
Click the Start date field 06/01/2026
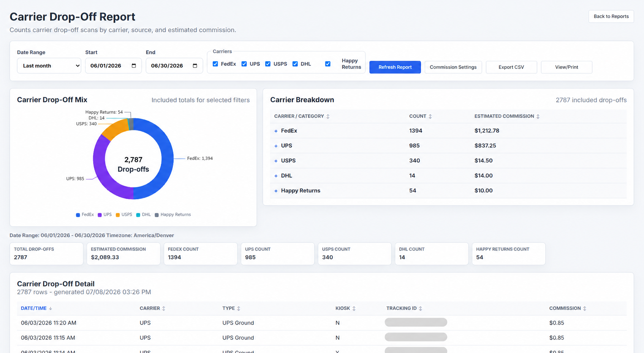tap(113, 66)
